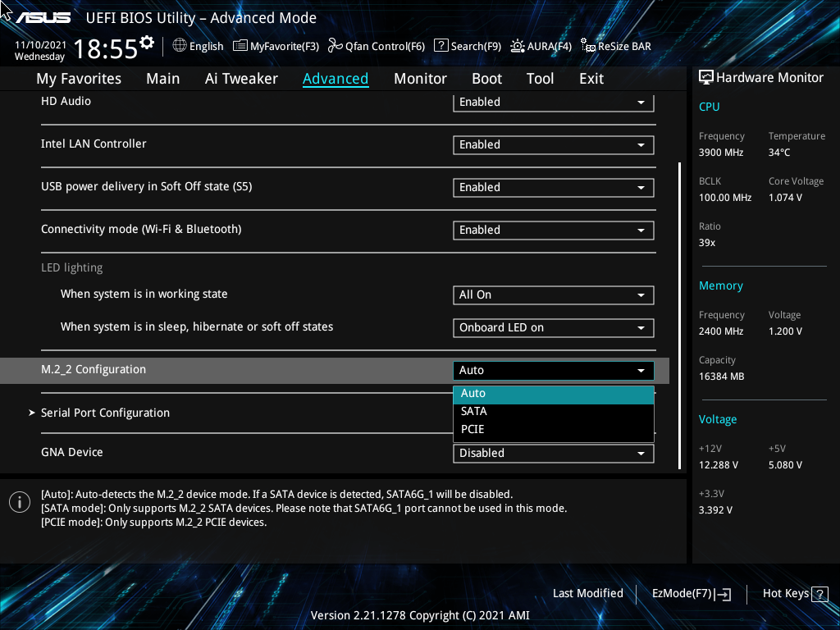Click LED lighting section heading
Viewport: 840px width, 630px height.
pyautogui.click(x=72, y=268)
